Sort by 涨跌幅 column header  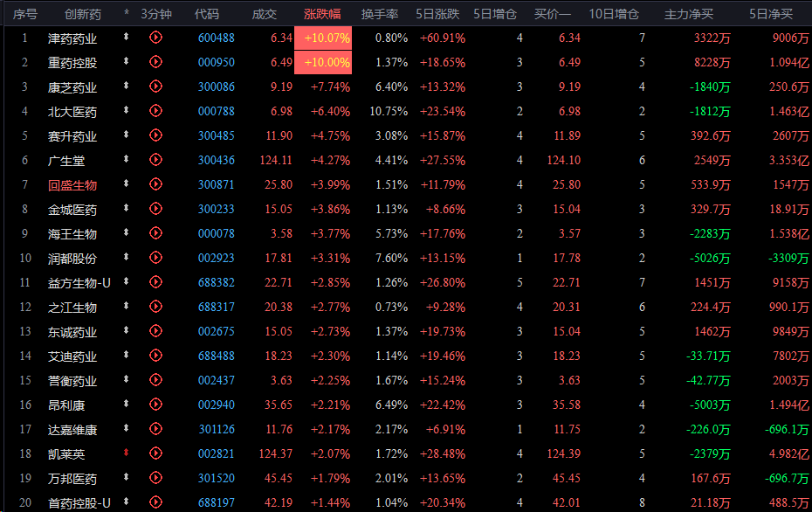322,14
